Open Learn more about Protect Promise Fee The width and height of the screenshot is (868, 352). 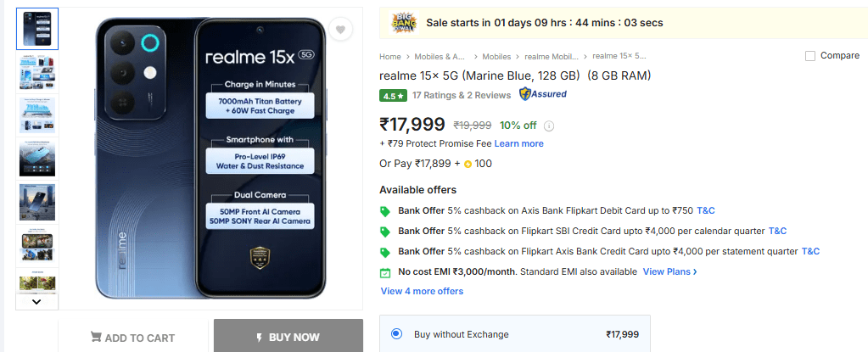tap(518, 143)
